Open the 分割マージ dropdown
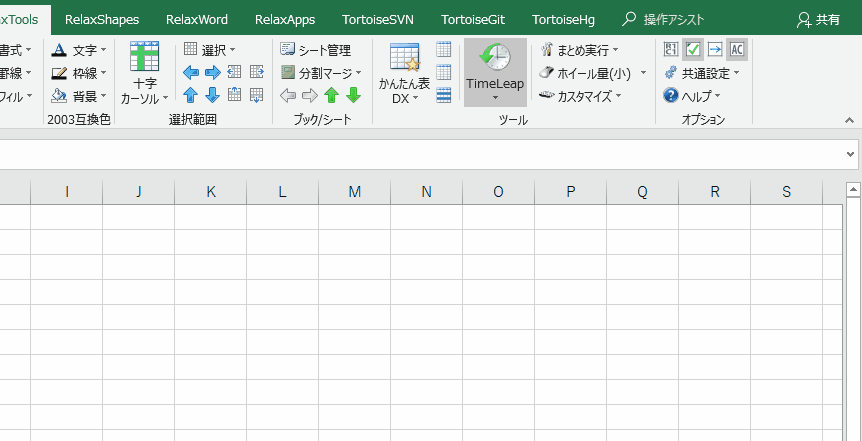The width and height of the screenshot is (862, 441). (321, 73)
